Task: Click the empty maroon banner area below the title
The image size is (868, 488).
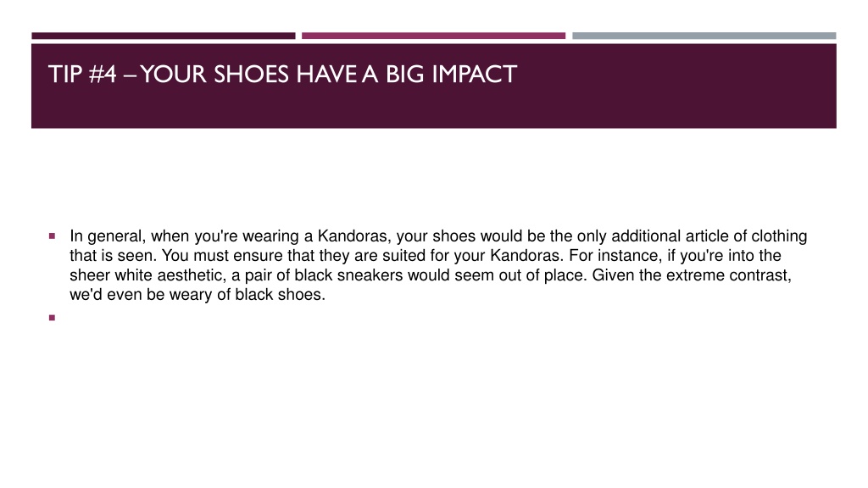Action: click(x=433, y=108)
